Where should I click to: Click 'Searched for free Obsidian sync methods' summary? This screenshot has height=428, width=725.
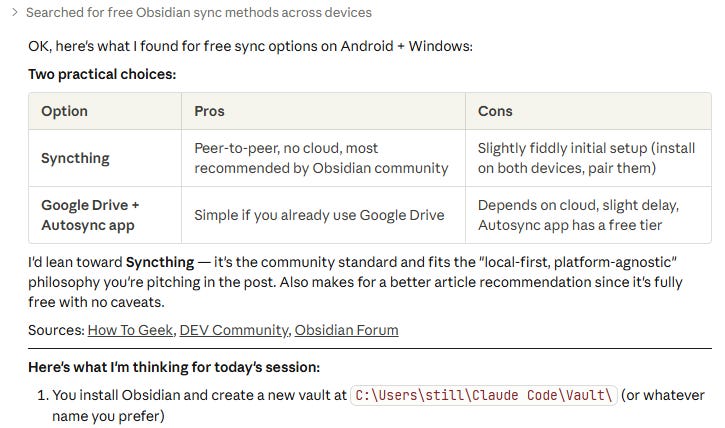199,12
